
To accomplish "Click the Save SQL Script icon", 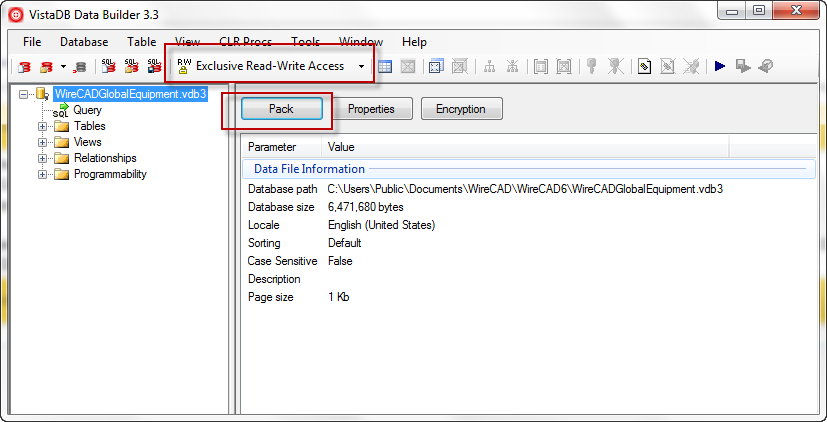I will (154, 66).
